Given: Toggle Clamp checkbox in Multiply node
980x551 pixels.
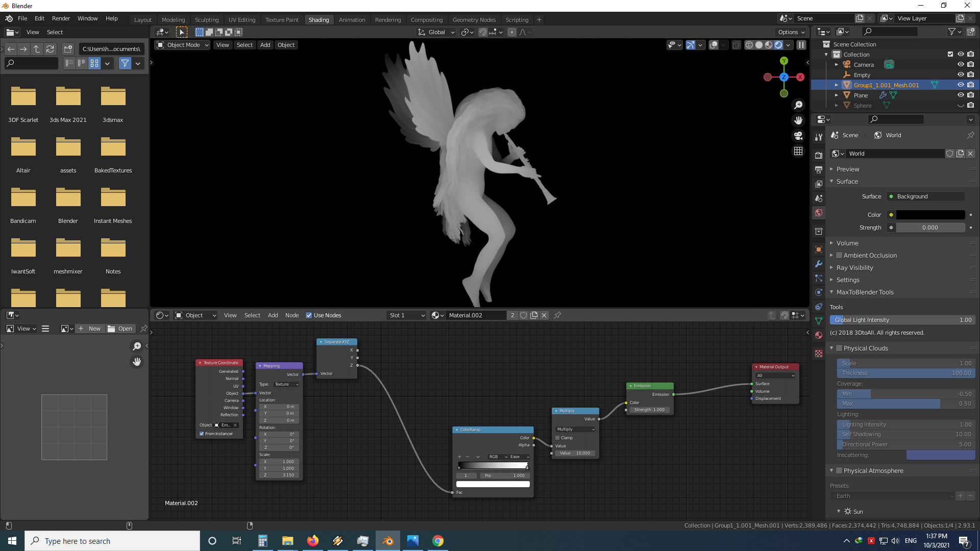Looking at the screenshot, I should [557, 438].
